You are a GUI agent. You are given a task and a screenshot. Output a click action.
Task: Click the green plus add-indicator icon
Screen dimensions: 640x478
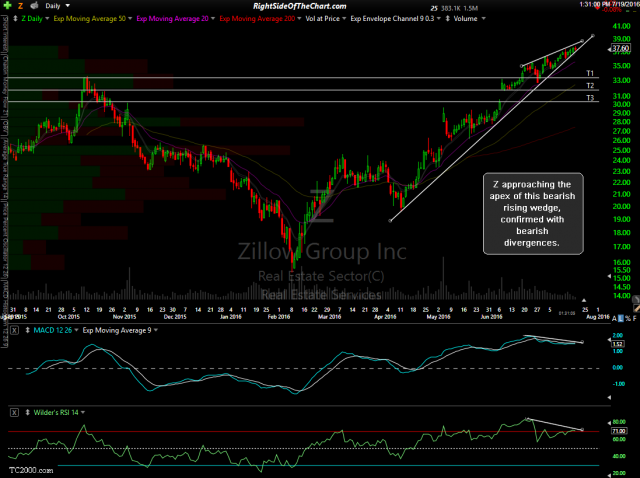point(7,5)
